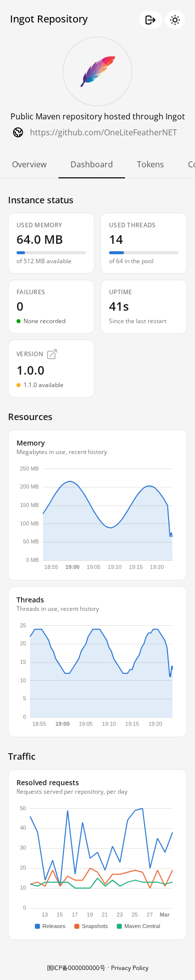This screenshot has height=980, width=195.
Task: Click the green None recorded status dot
Action: [x=18, y=321]
